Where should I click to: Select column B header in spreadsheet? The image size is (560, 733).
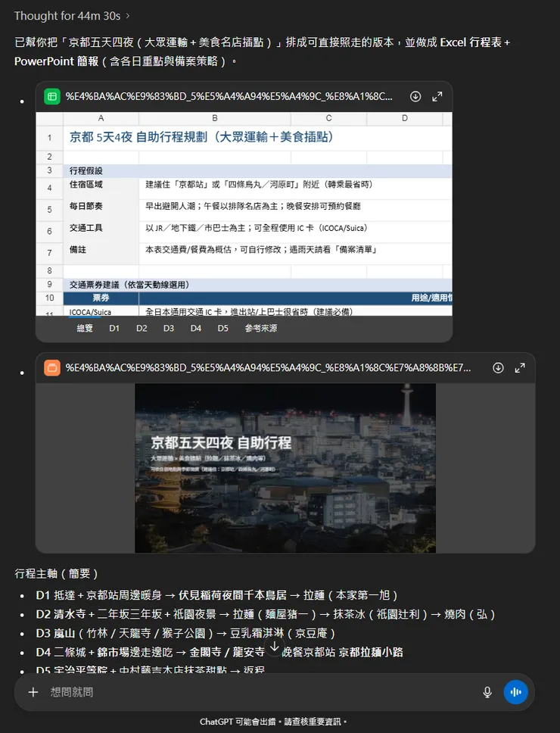point(215,118)
